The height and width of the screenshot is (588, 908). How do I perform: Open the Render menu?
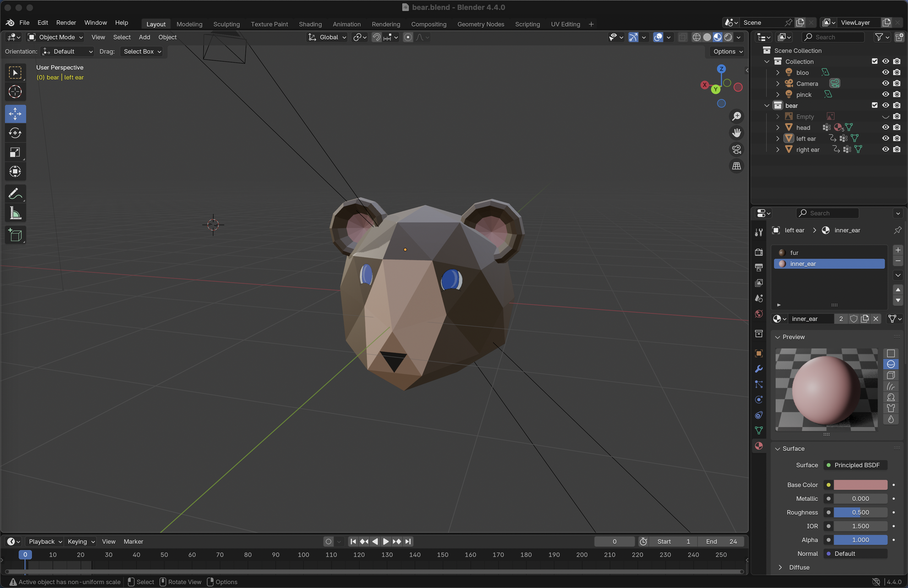coord(66,23)
